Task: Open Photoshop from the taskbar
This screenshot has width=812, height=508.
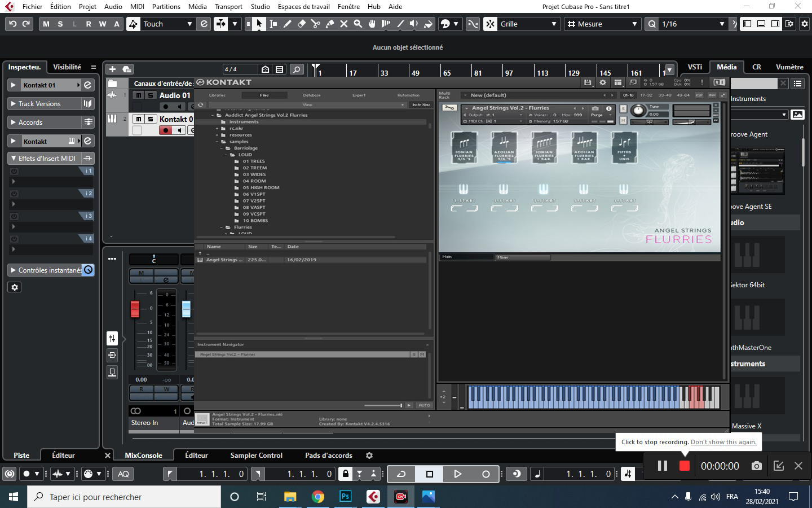Action: (346, 497)
